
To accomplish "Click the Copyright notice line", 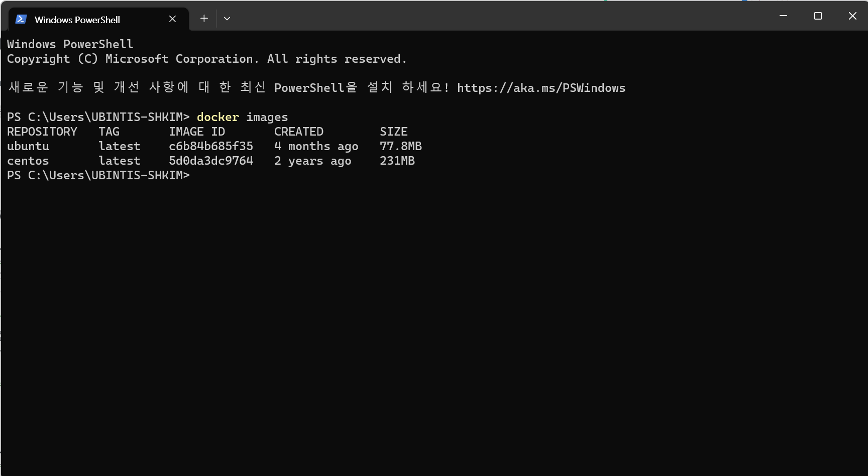I will tap(207, 59).
